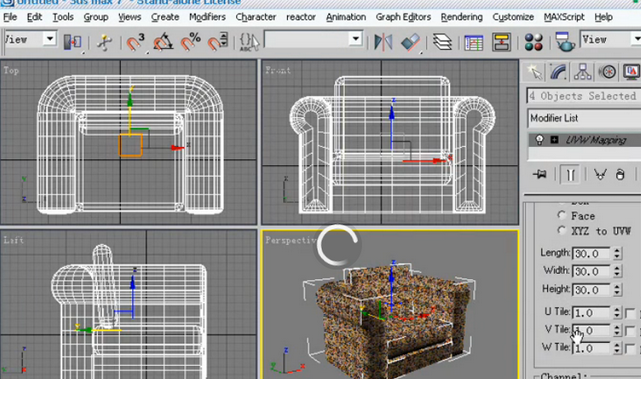The width and height of the screenshot is (641, 402).
Task: Open the Animation menu
Action: pyautogui.click(x=346, y=17)
